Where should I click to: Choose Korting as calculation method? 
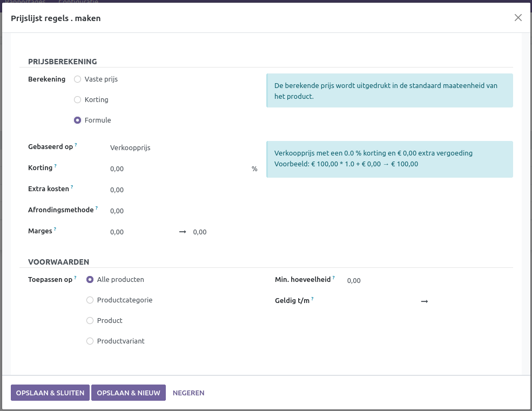coord(78,100)
